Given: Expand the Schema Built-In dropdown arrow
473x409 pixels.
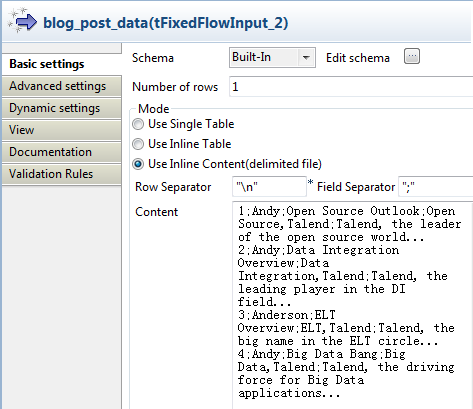Looking at the screenshot, I should (x=306, y=58).
